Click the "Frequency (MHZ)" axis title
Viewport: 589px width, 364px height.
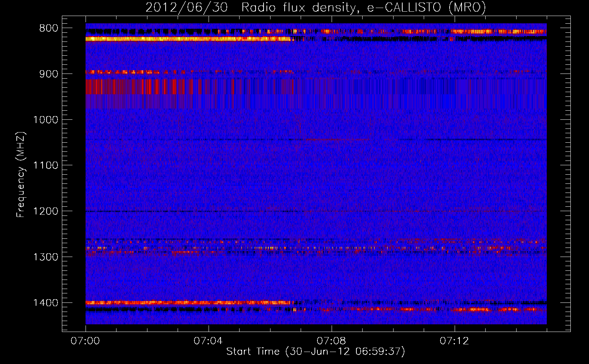21,175
